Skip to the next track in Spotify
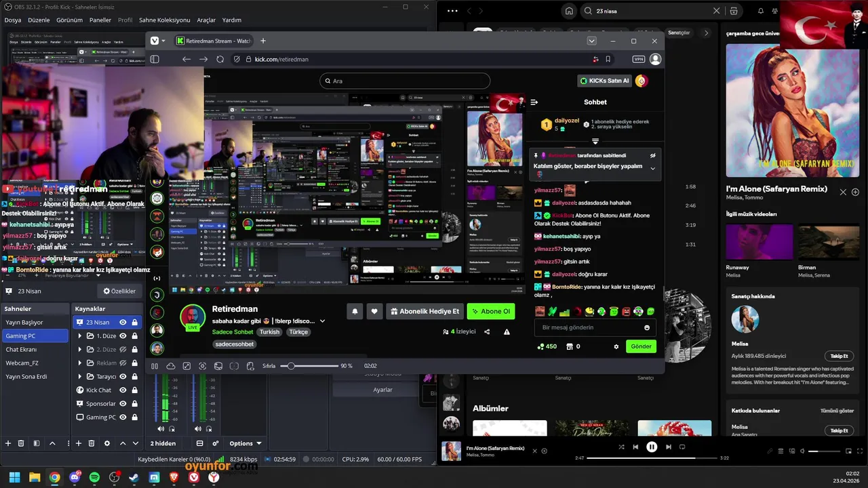This screenshot has height=488, width=868. [669, 447]
